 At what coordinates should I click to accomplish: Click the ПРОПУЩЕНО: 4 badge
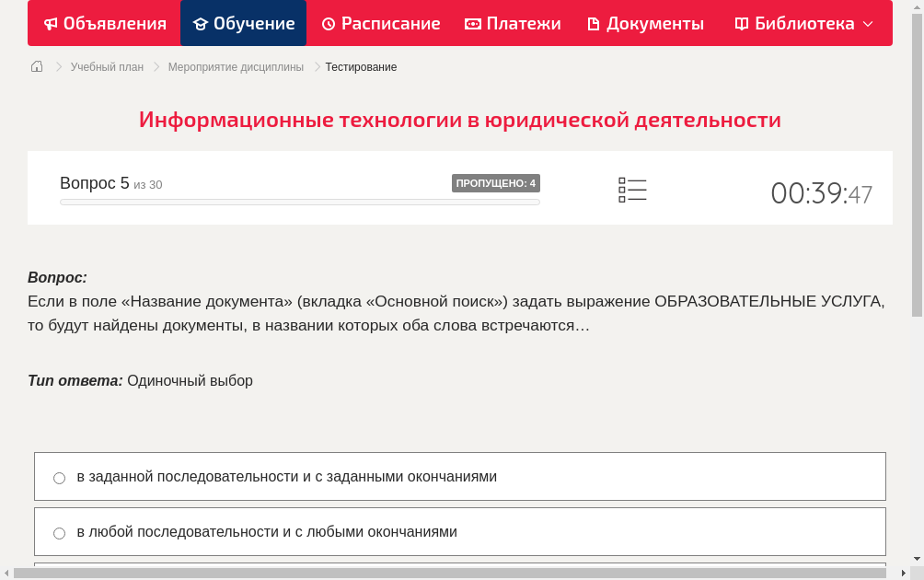tap(497, 182)
